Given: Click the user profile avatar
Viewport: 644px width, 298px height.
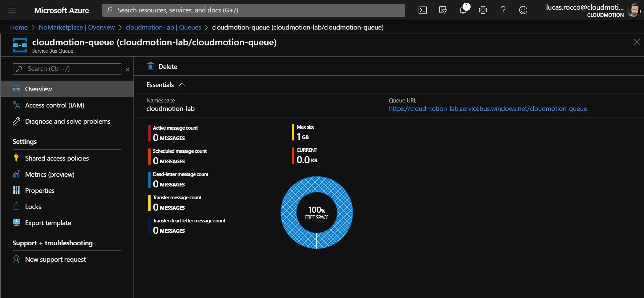Looking at the screenshot, I should point(634,10).
